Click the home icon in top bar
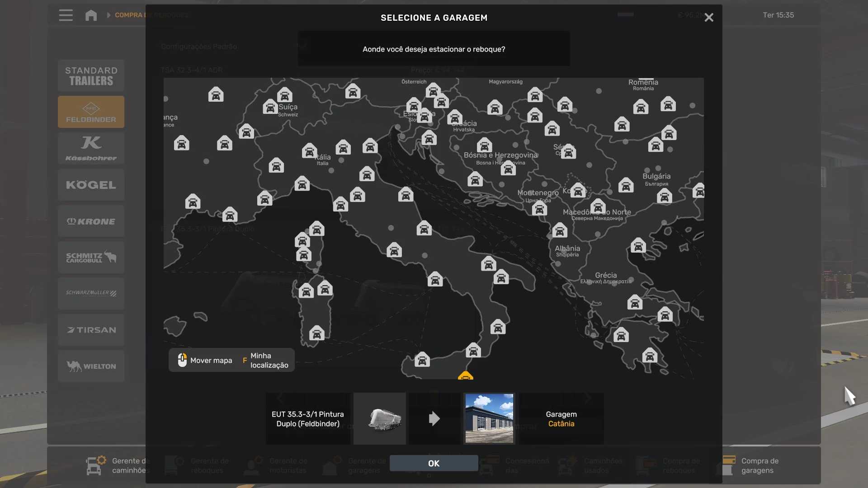Screen dimensions: 868x488 91,15
